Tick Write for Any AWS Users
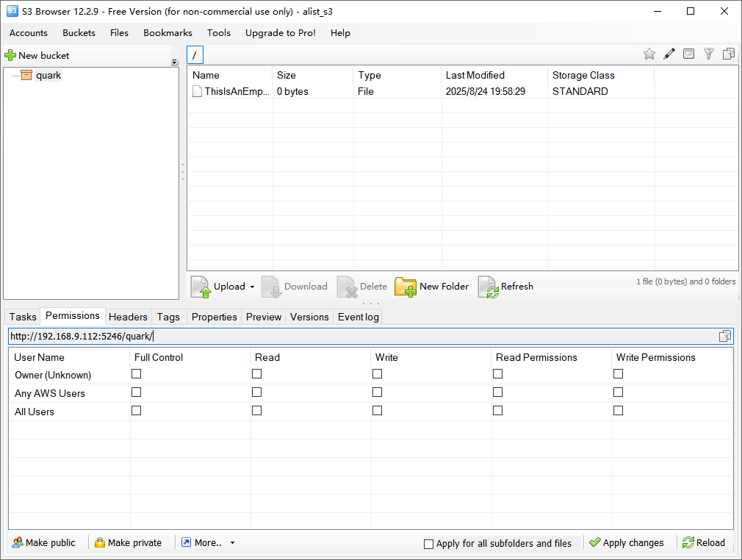 (377, 392)
